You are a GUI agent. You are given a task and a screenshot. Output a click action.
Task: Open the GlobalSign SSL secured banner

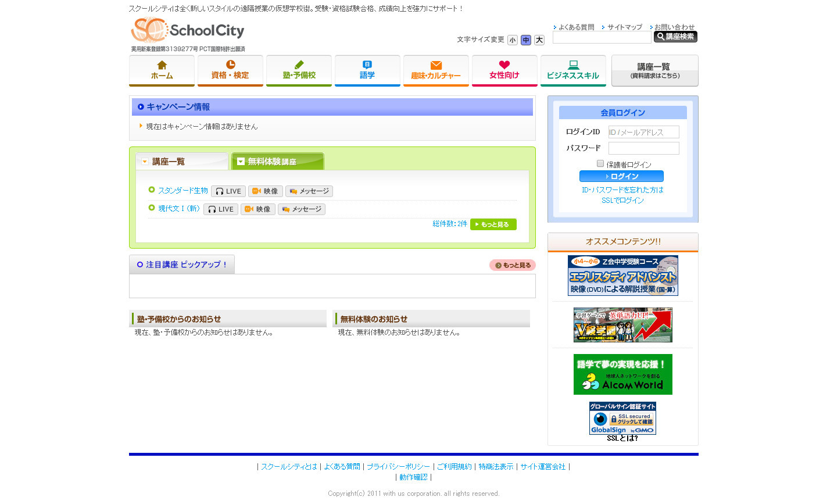click(x=622, y=418)
